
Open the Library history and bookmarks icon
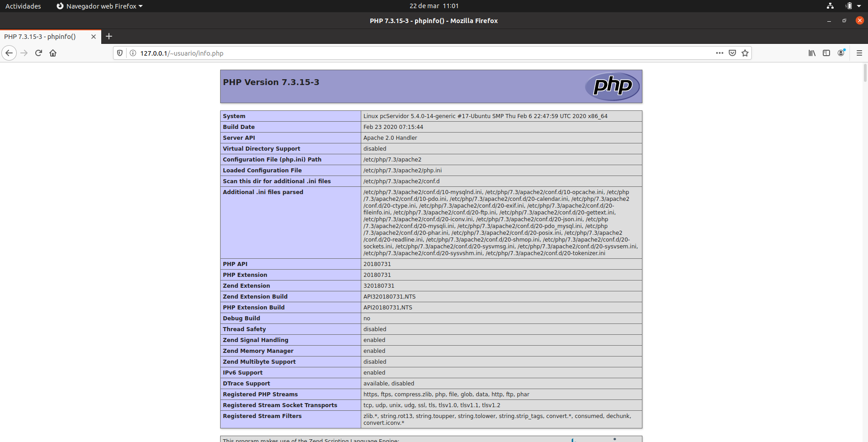click(x=812, y=53)
